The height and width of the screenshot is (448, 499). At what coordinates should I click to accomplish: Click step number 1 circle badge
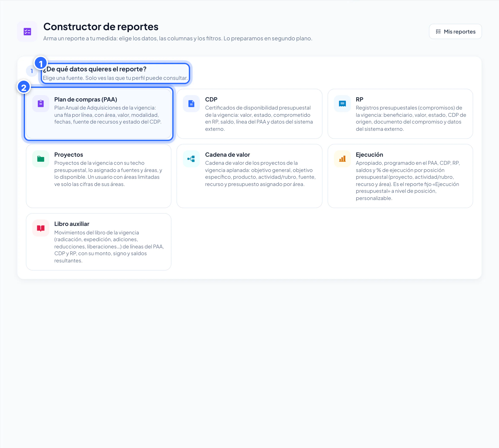[32, 71]
